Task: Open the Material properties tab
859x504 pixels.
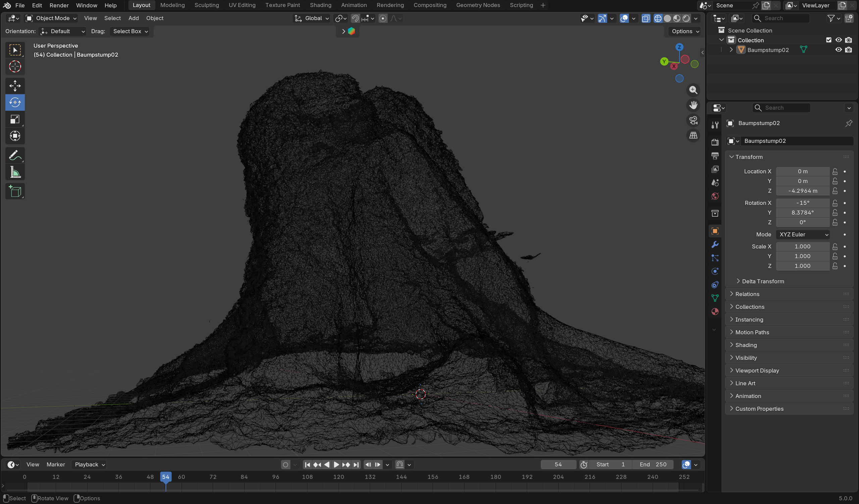Action: tap(715, 312)
